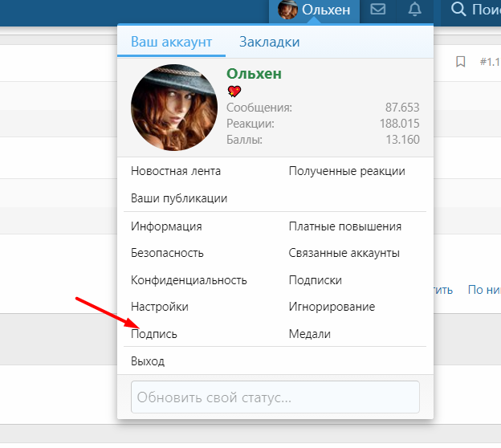
Task: Open Ольхен profile name link
Action: pyautogui.click(x=254, y=74)
